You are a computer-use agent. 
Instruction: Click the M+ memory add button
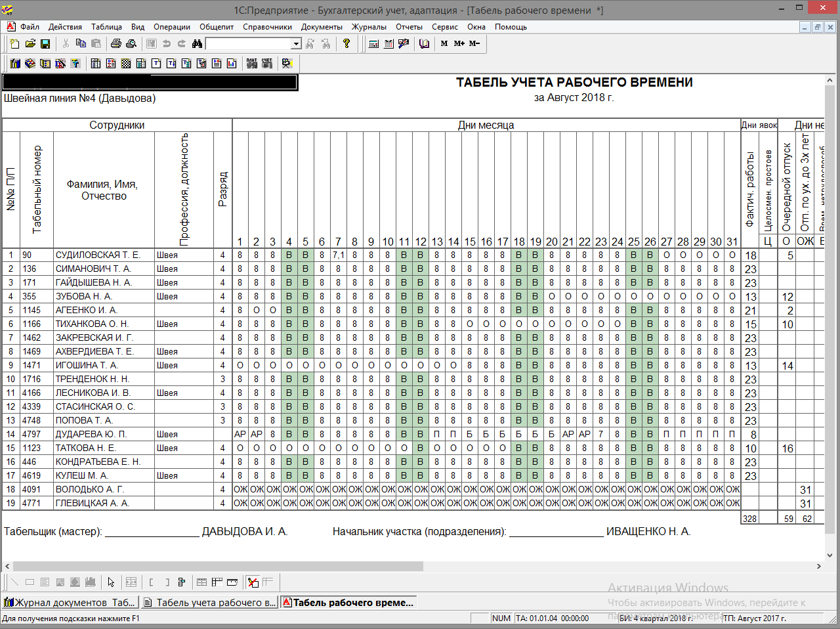point(459,44)
